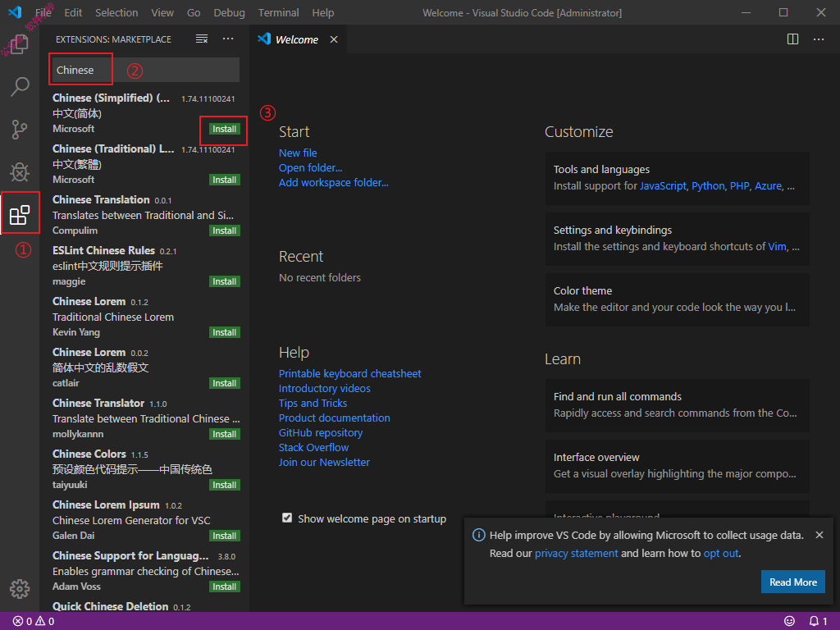Close the Welcome tab

click(x=334, y=39)
